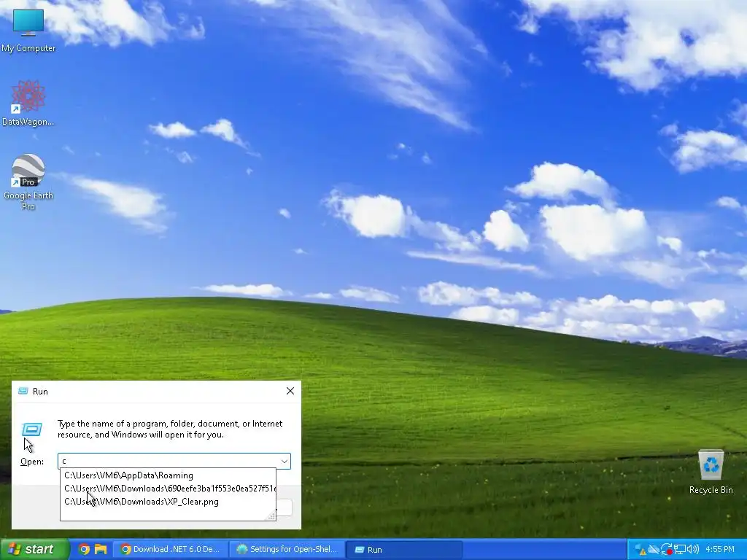This screenshot has height=560, width=747.
Task: Launch Chrome from the quick launch bar
Action: (x=84, y=550)
